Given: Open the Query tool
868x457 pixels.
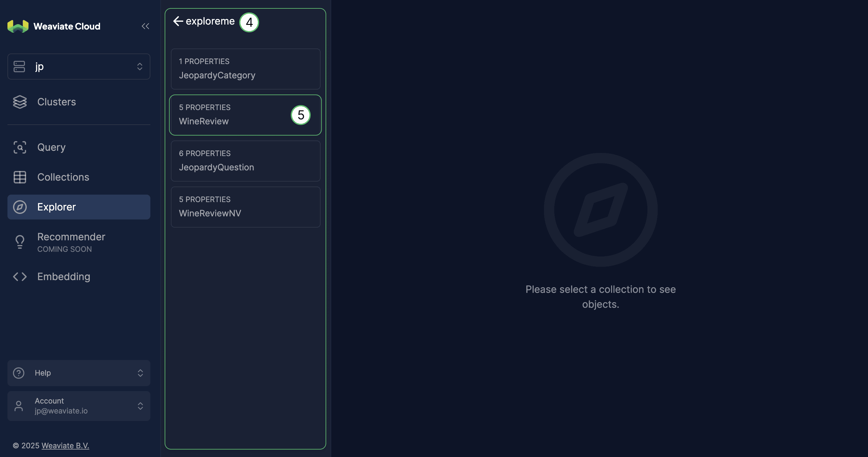Looking at the screenshot, I should [x=79, y=147].
